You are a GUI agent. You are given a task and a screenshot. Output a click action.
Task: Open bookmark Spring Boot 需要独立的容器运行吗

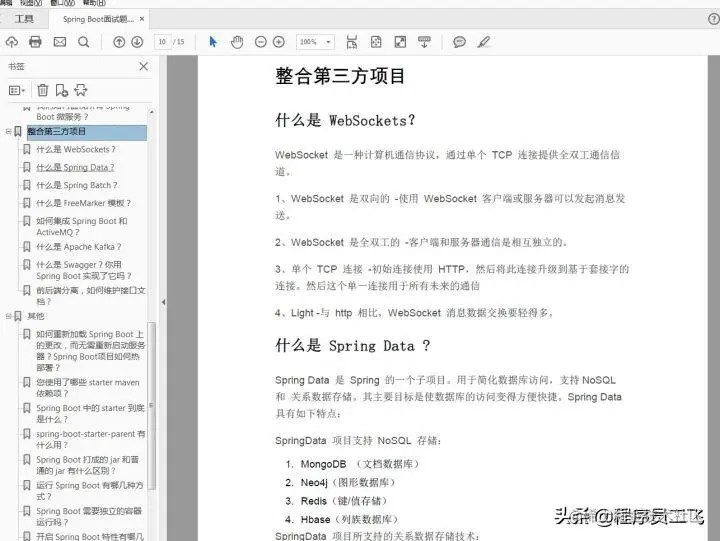pyautogui.click(x=89, y=516)
